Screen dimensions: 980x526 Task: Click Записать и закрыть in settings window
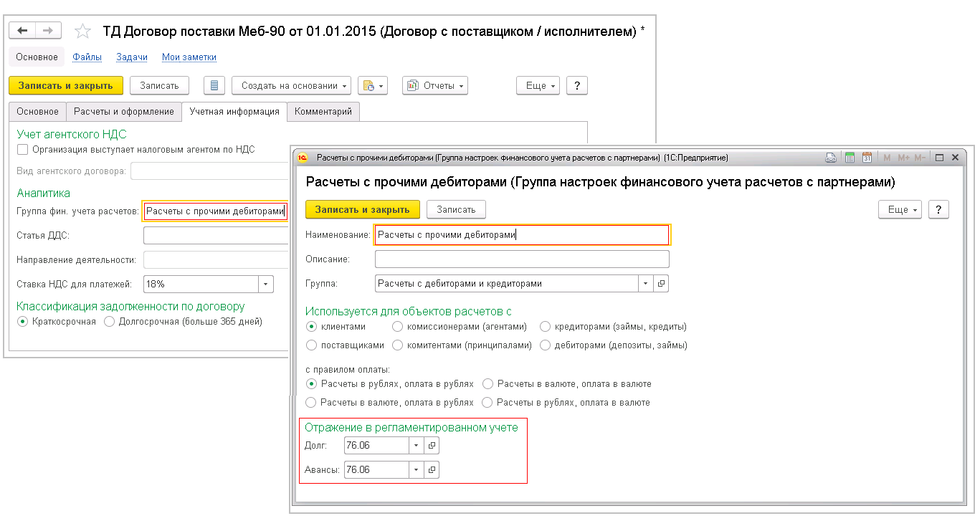tap(363, 209)
